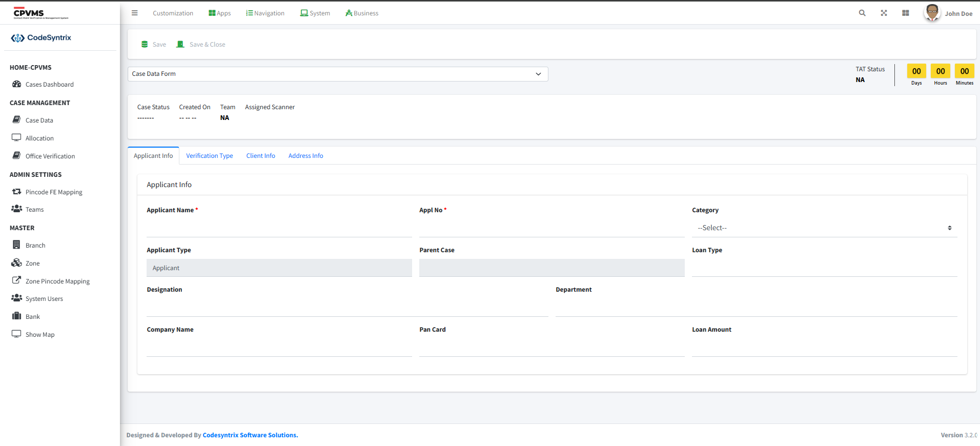Open the search magnifier icon

pyautogui.click(x=862, y=13)
